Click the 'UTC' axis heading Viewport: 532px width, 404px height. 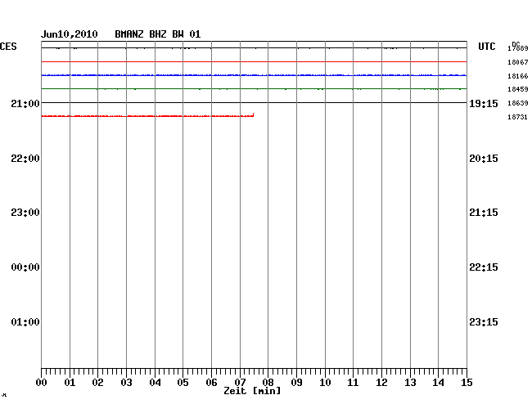[486, 47]
